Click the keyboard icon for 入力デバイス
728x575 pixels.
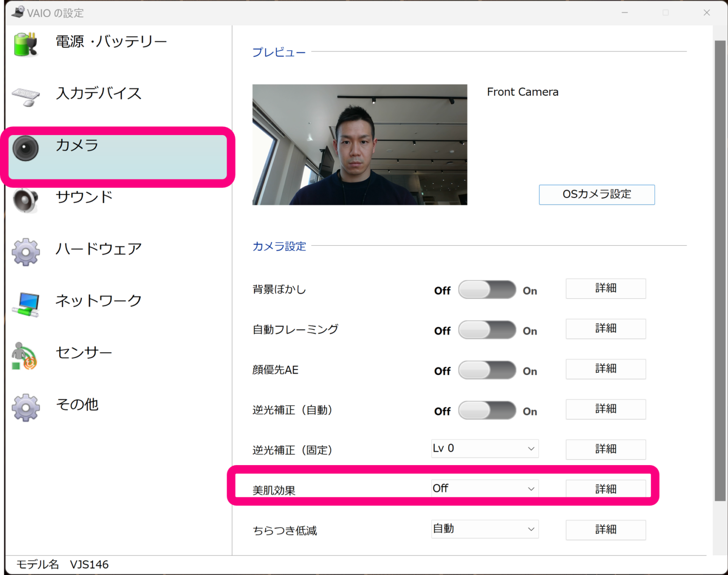point(26,97)
